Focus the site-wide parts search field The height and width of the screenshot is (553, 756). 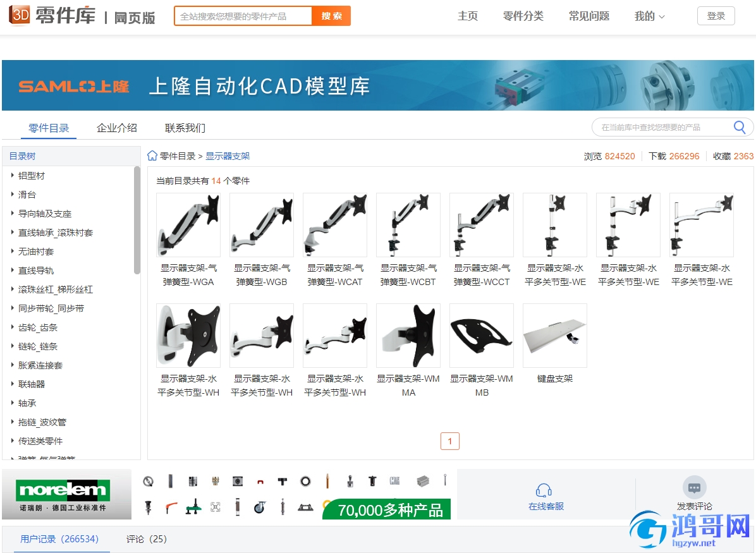(243, 16)
